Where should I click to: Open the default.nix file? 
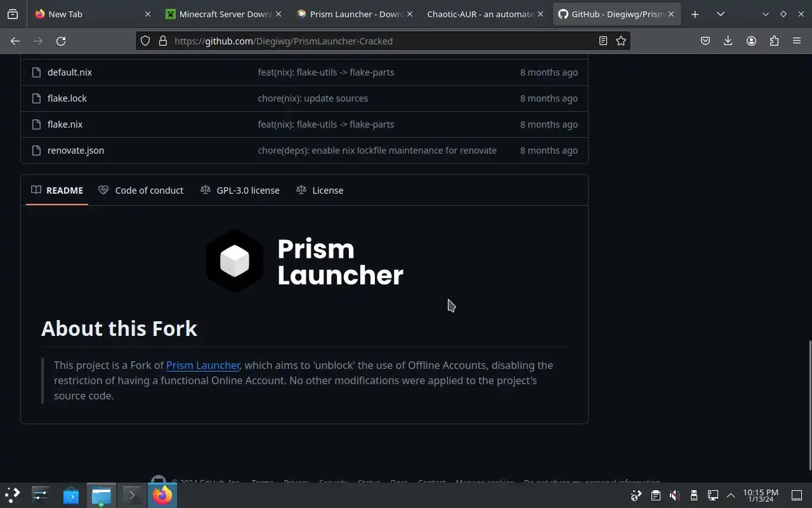click(x=70, y=72)
